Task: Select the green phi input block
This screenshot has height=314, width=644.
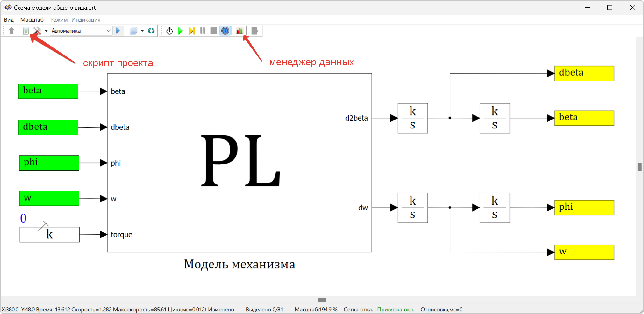Action: (49, 163)
